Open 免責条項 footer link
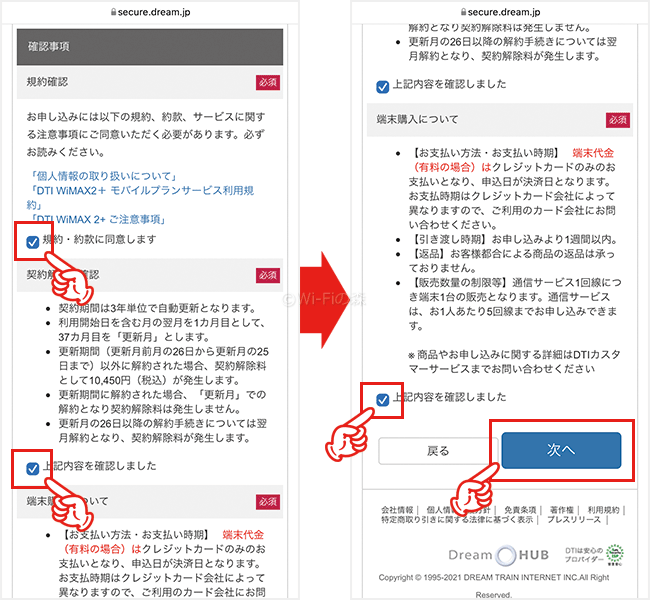Viewport: 650px width, 600px height. 520,510
